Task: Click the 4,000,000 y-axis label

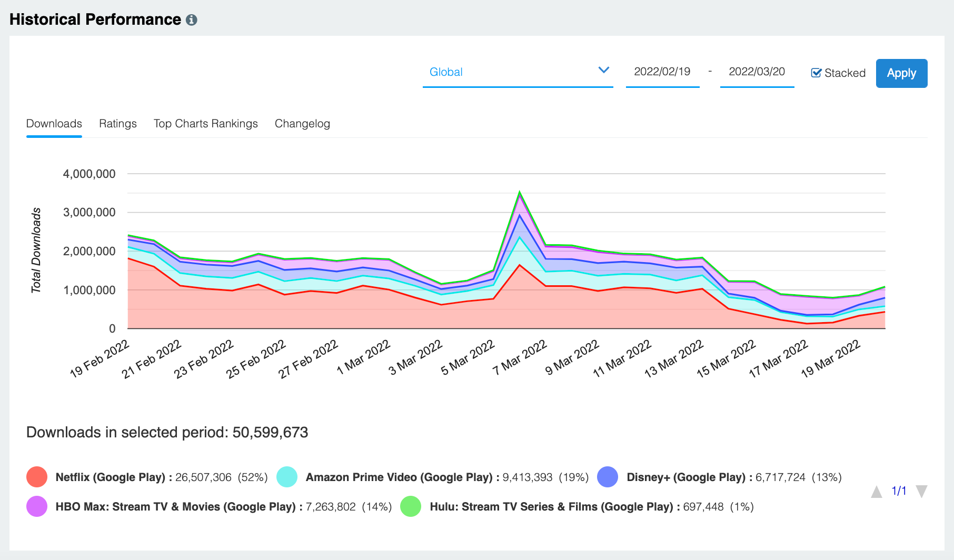Action: (90, 174)
